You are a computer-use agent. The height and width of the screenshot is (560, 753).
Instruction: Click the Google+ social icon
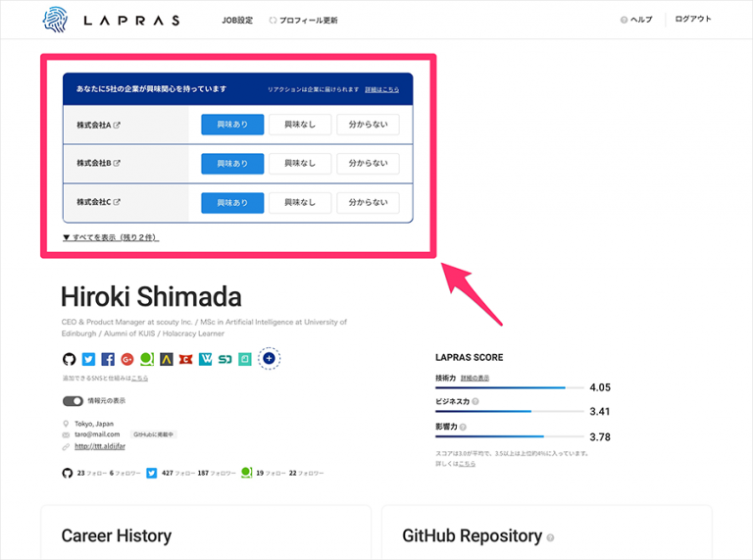(127, 359)
